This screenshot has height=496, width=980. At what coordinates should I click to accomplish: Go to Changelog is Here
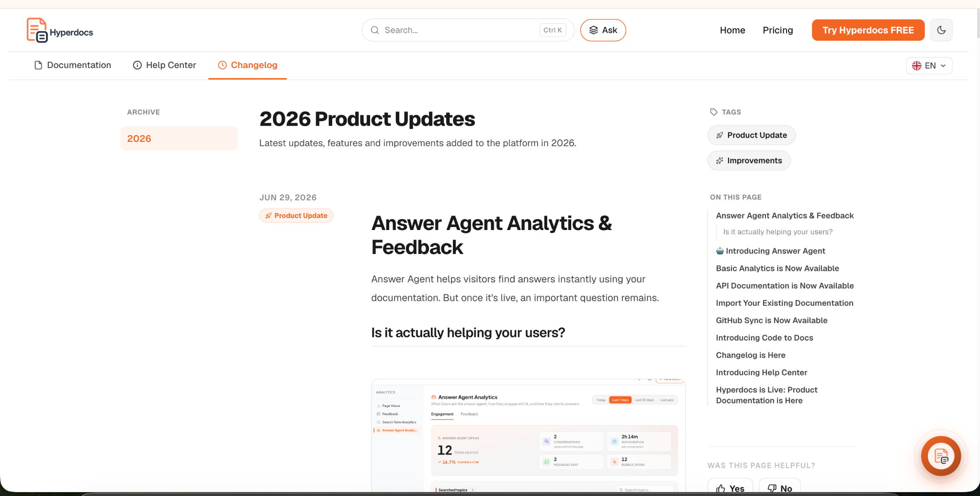751,355
